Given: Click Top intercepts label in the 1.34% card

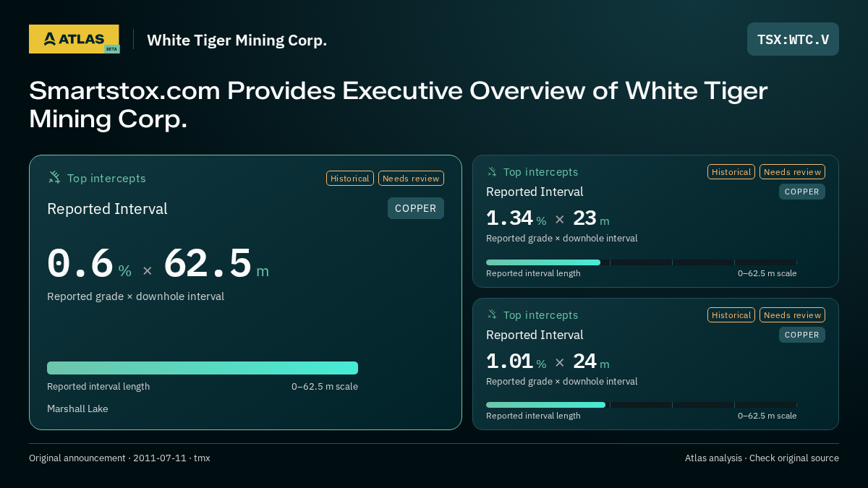Looking at the screenshot, I should click(x=540, y=172).
